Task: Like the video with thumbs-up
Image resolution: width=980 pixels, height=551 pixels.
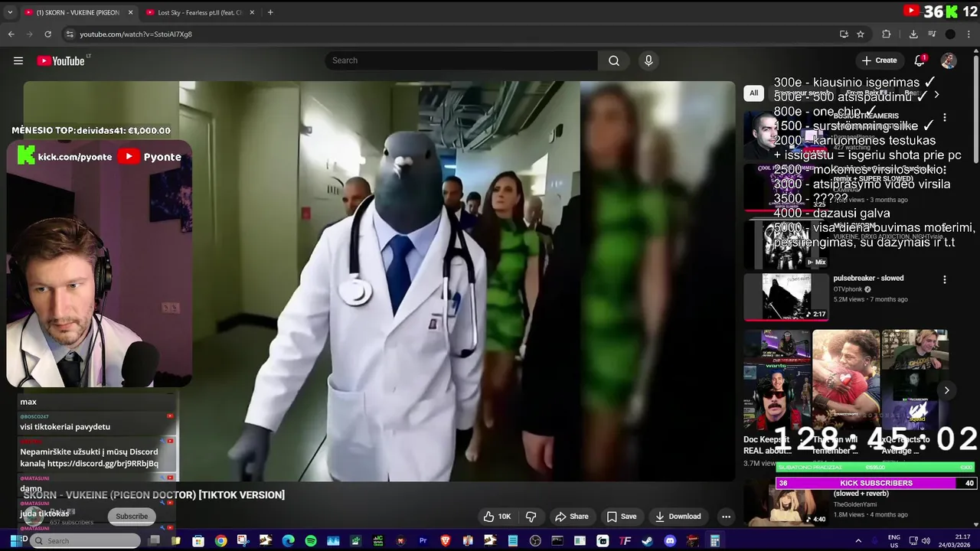Action: click(488, 517)
